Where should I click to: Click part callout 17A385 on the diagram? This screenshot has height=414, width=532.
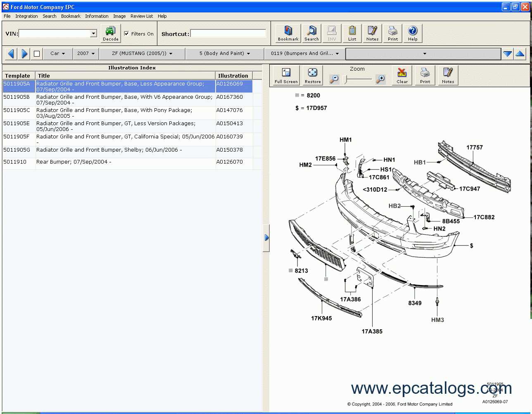tap(372, 331)
